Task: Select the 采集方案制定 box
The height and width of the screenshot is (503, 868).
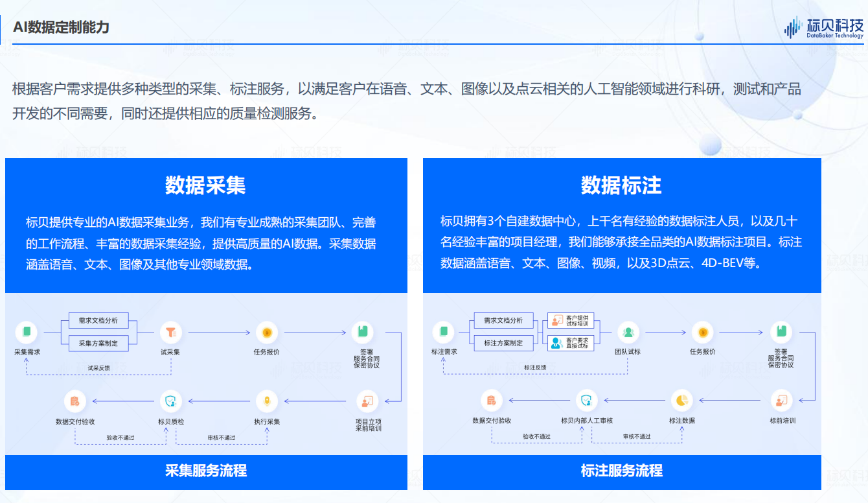Action: point(98,343)
